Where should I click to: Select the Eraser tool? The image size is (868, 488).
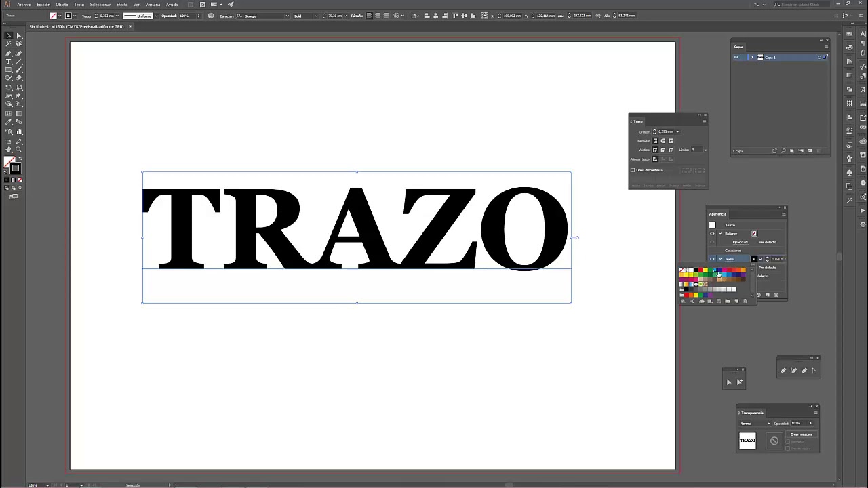pyautogui.click(x=18, y=78)
